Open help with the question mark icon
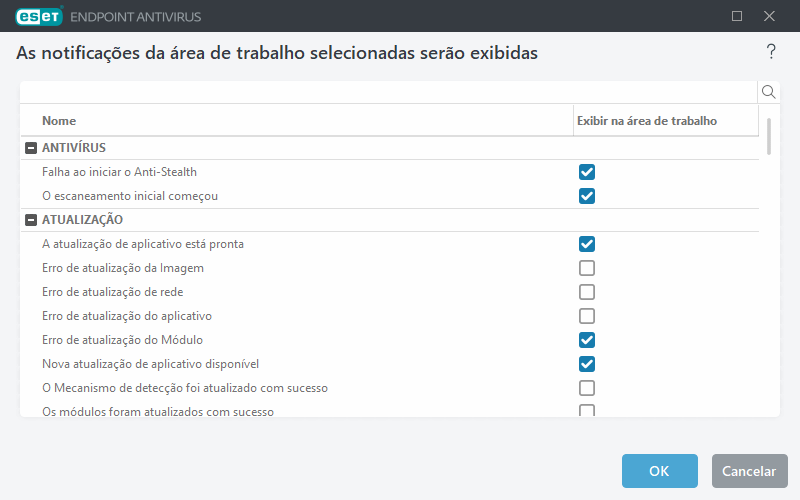This screenshot has height=500, width=800. pos(771,51)
